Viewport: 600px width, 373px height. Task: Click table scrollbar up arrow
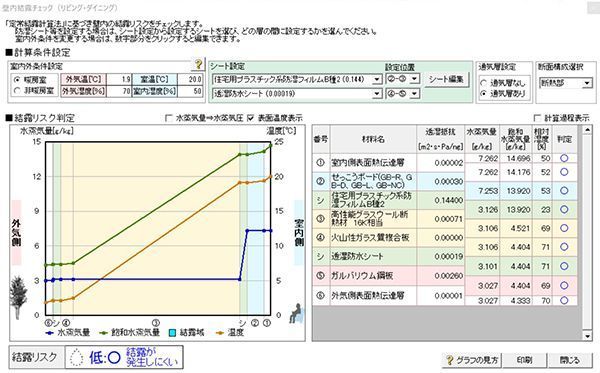[x=587, y=130]
